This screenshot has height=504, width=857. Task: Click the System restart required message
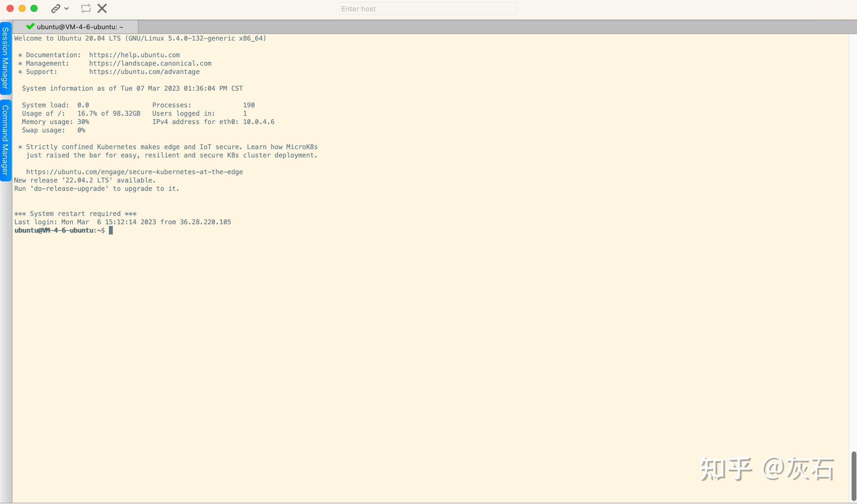(75, 214)
